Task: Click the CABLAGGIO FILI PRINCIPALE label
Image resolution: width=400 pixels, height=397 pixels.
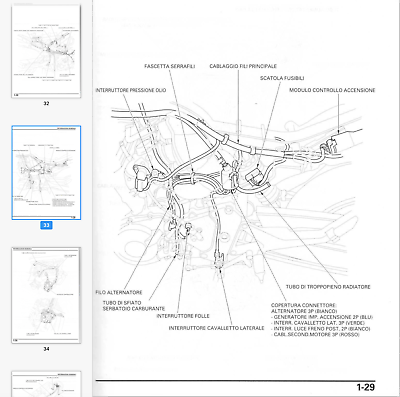Action: coord(243,66)
